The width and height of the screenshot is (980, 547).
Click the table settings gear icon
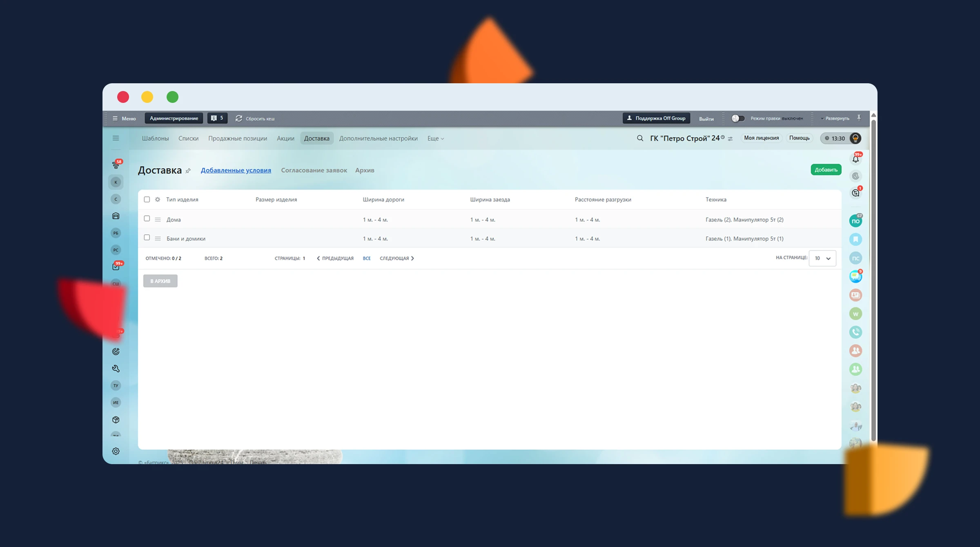coord(158,200)
